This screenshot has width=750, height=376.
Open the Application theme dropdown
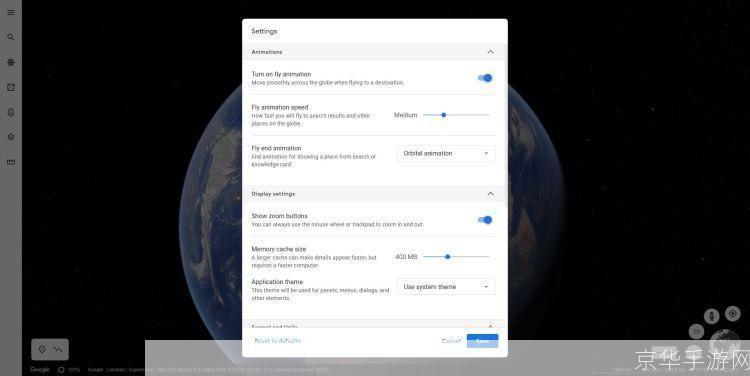[x=446, y=287]
